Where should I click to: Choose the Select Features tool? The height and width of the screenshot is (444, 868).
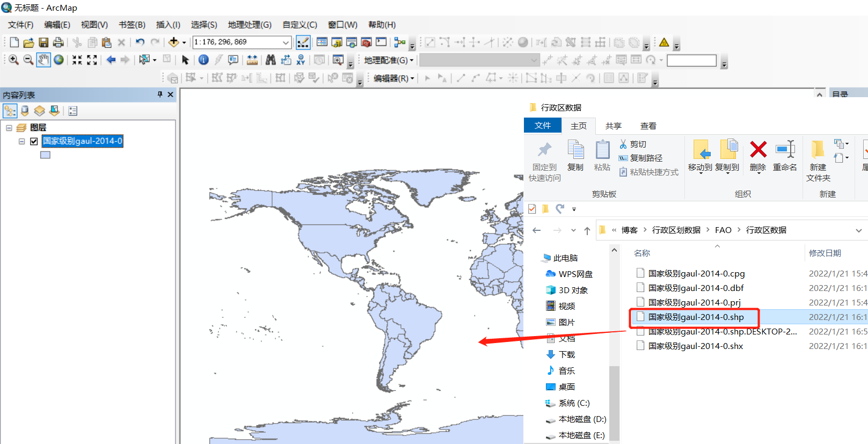144,60
